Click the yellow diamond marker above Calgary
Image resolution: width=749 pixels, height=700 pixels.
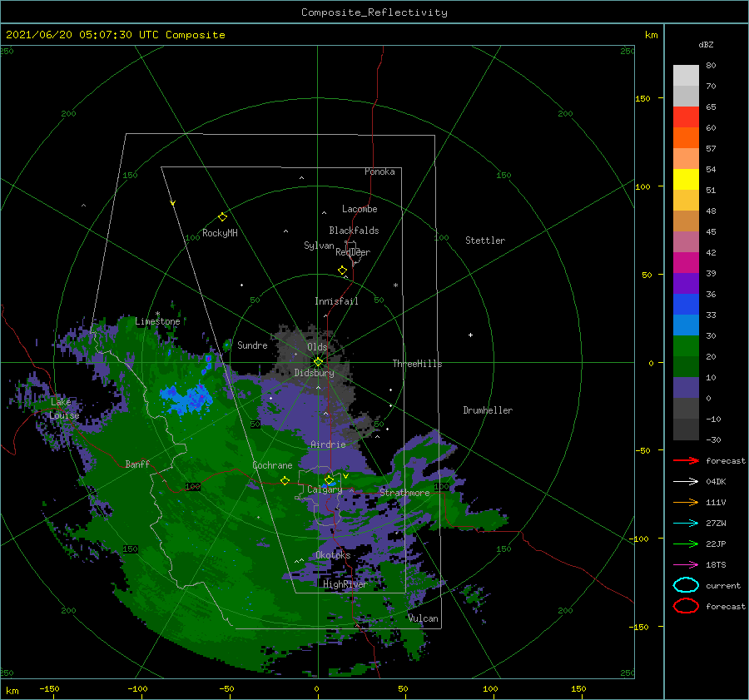[329, 479]
